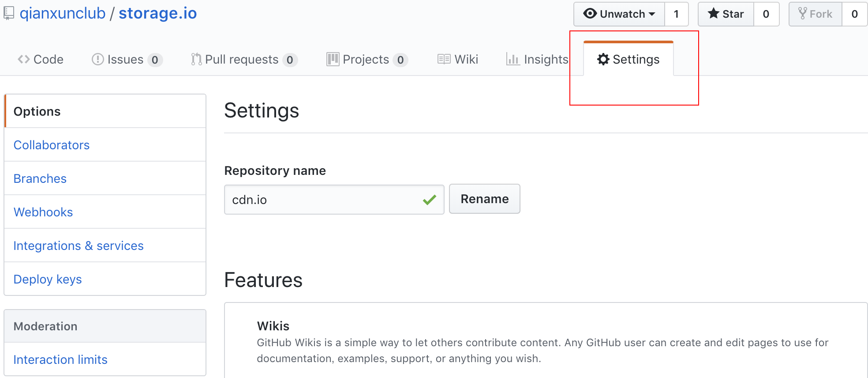Screen dimensions: 868x378
Task: Click the Pull requests branch icon
Action: click(196, 59)
